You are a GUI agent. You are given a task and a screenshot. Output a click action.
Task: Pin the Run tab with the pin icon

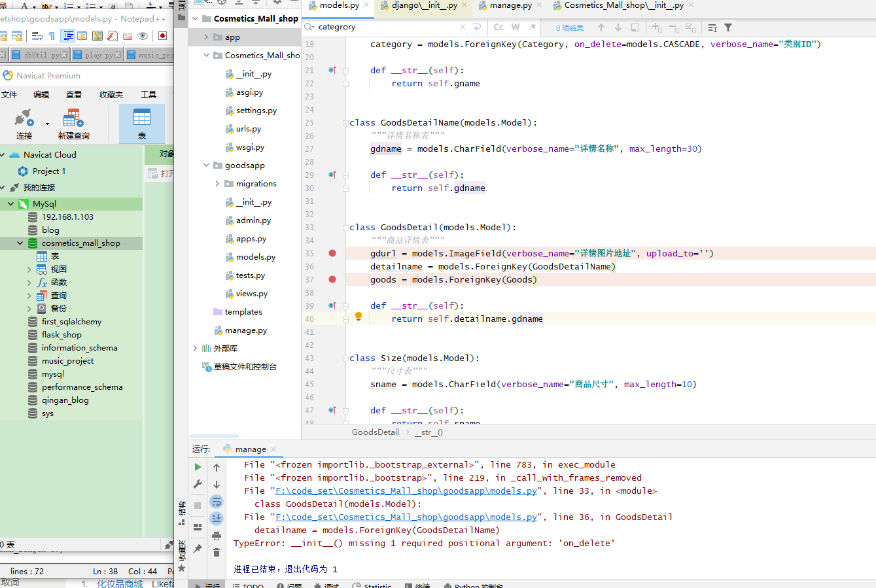198,549
